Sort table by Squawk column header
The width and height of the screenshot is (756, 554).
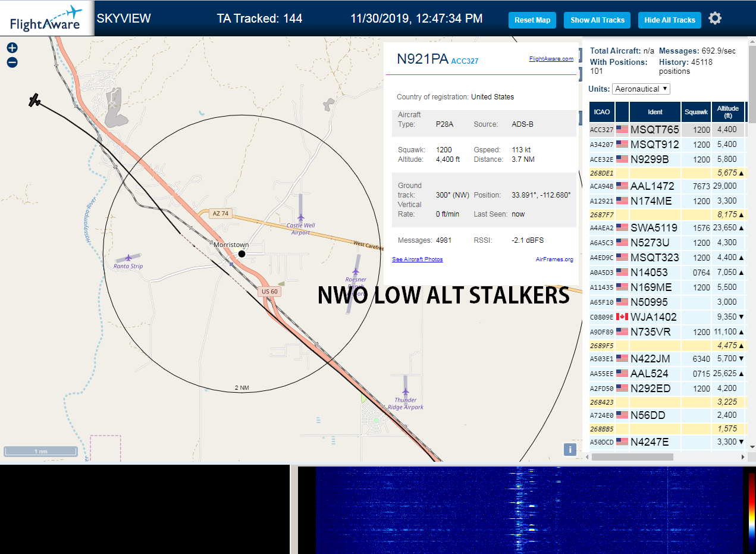[696, 112]
